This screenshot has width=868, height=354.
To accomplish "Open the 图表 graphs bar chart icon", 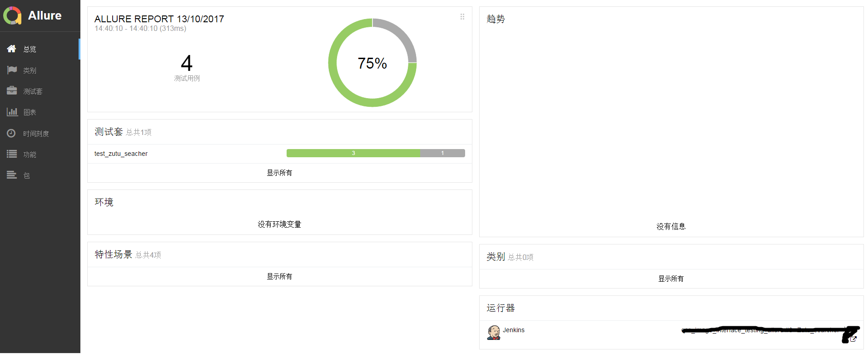I will coord(12,112).
